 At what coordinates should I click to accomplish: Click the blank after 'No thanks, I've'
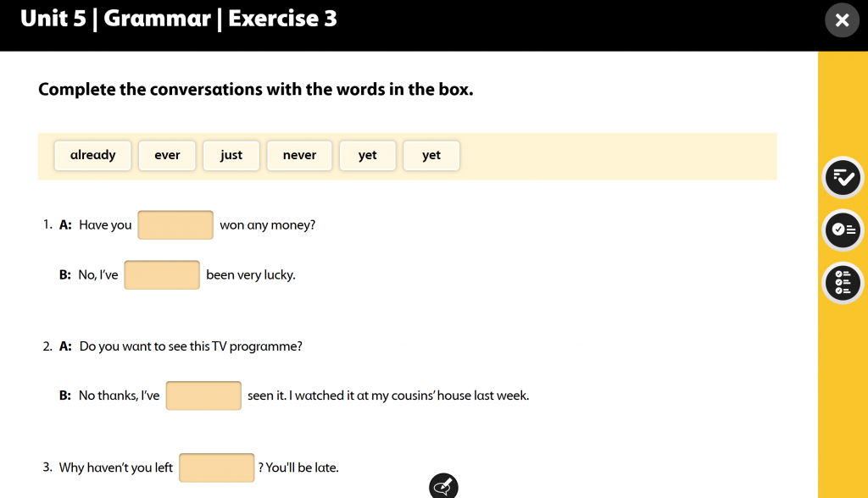[203, 396]
